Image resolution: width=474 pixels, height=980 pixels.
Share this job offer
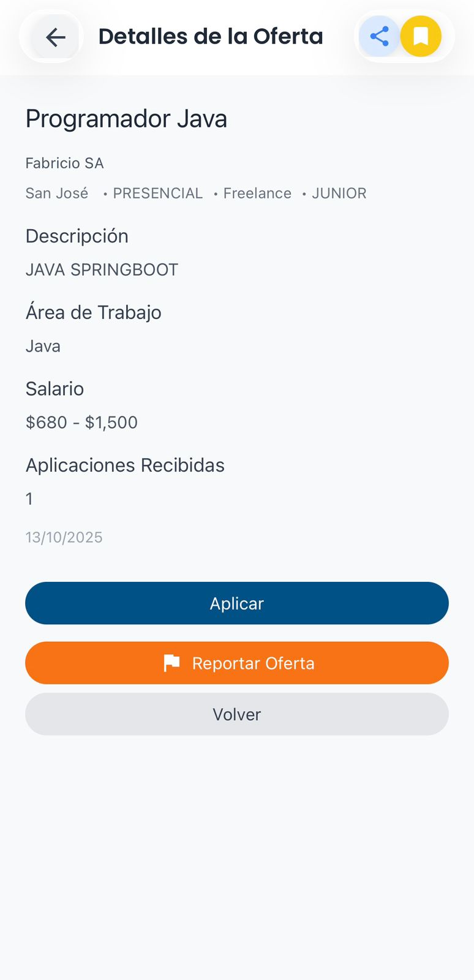click(x=380, y=36)
